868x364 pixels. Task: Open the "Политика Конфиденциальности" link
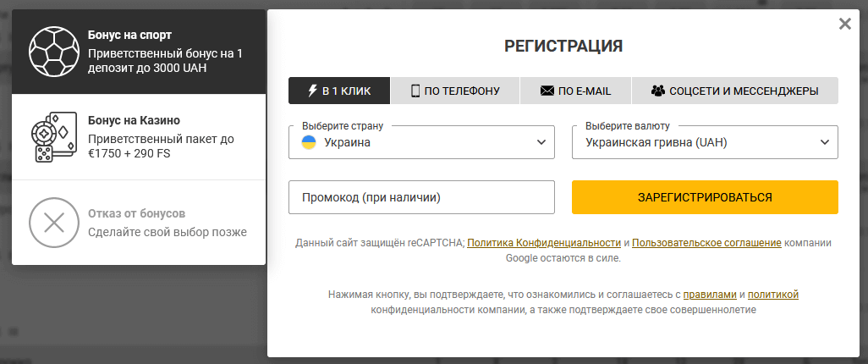click(x=544, y=243)
